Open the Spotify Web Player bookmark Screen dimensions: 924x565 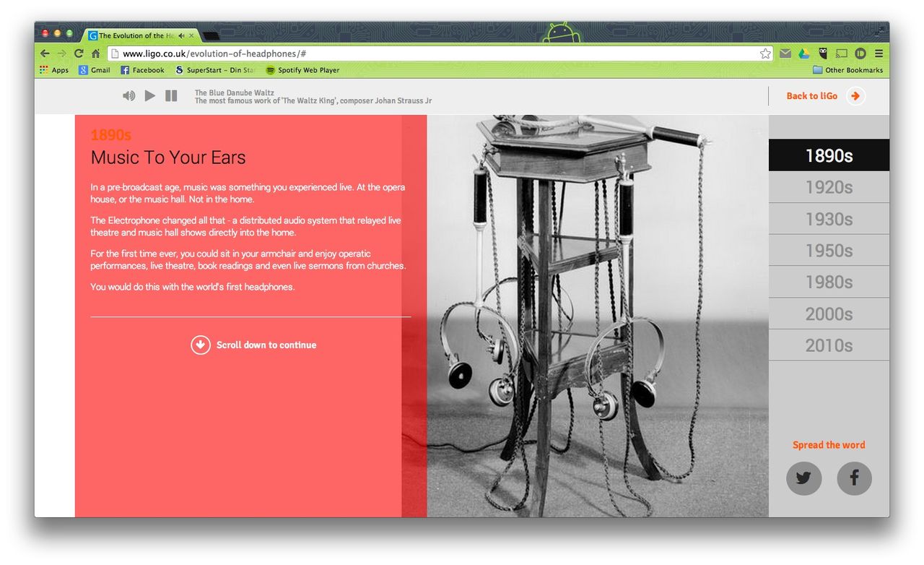302,70
